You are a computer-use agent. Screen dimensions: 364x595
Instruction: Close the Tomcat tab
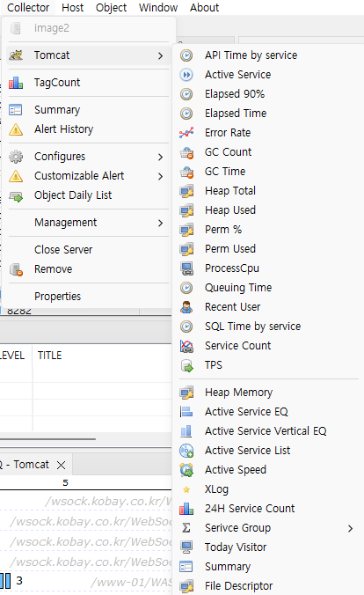click(61, 465)
